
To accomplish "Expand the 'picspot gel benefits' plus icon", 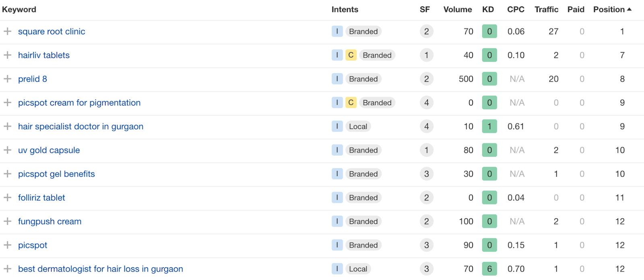I will pos(7,174).
